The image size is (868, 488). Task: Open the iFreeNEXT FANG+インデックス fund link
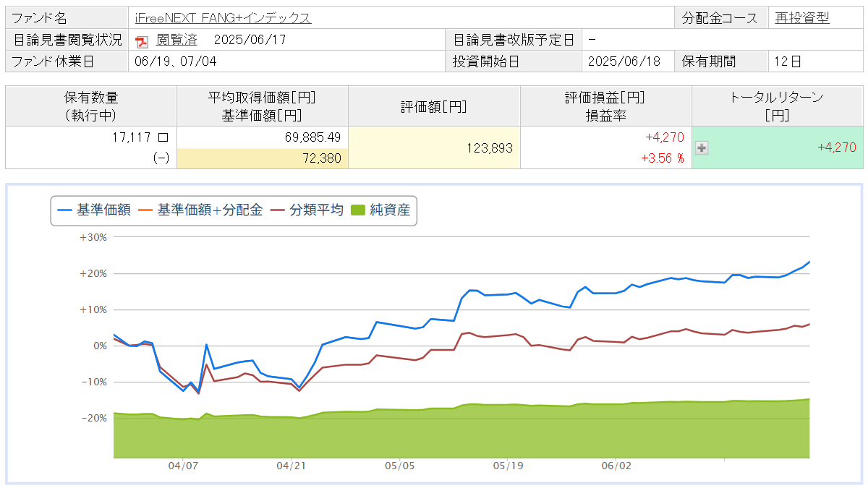point(223,19)
